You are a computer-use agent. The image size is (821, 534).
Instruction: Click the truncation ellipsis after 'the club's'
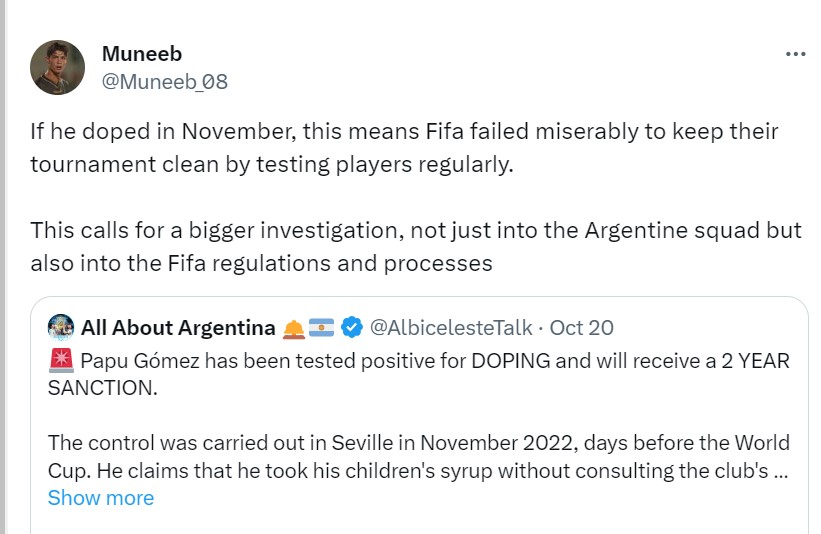pos(781,472)
